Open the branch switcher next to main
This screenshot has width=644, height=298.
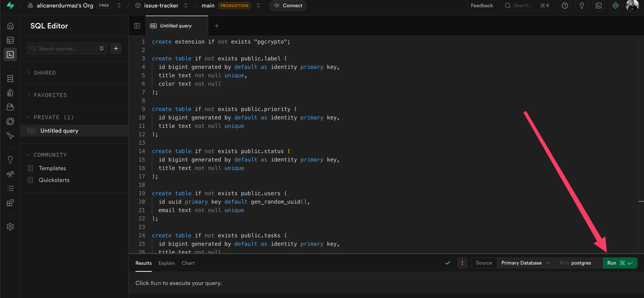tap(259, 5)
